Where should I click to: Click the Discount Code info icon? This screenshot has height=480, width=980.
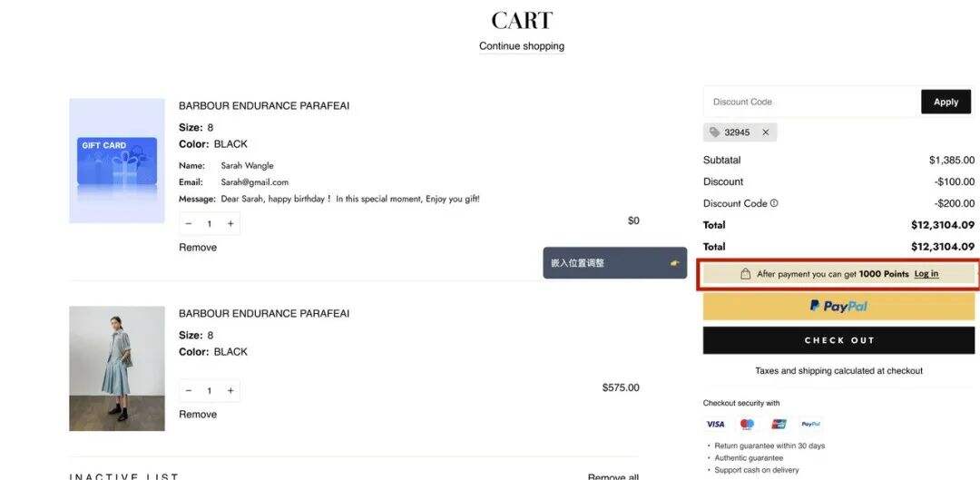coord(774,203)
